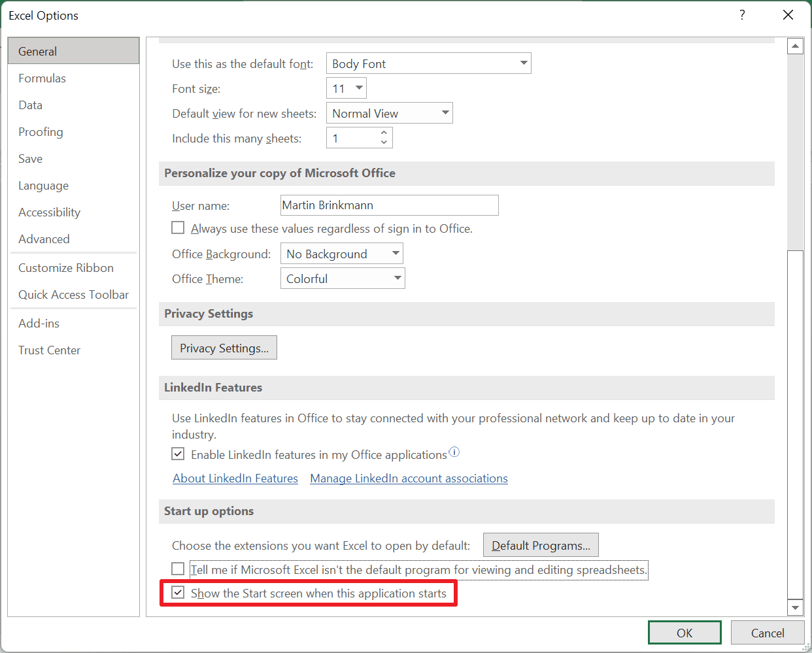Viewport: 812px width, 653px height.
Task: Click the Help question mark icon
Action: click(x=742, y=14)
